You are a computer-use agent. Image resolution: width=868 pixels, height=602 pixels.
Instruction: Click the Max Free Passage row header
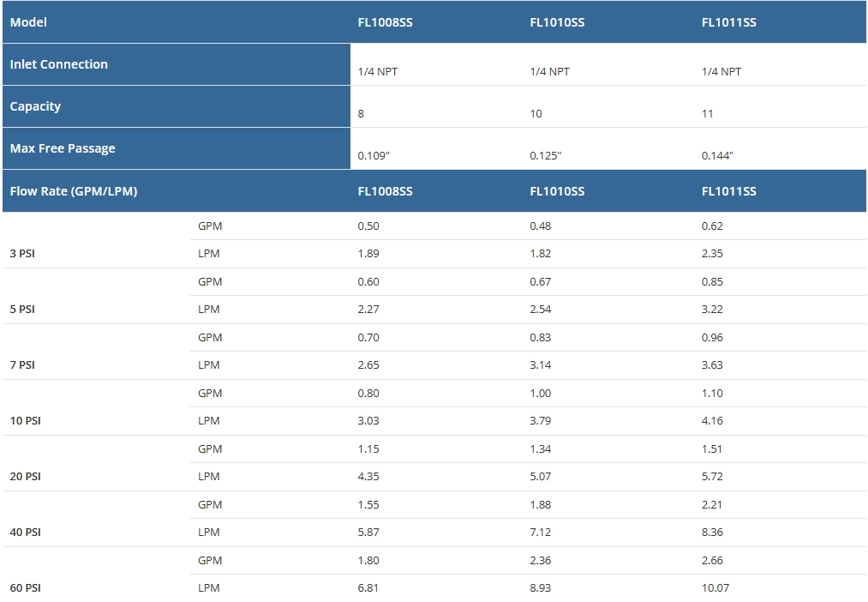coord(63,148)
